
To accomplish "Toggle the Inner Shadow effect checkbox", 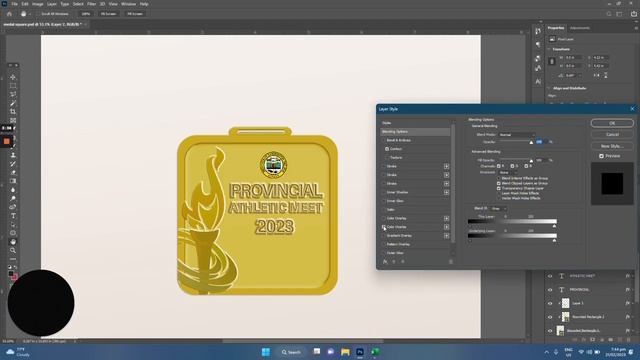I will [384, 192].
